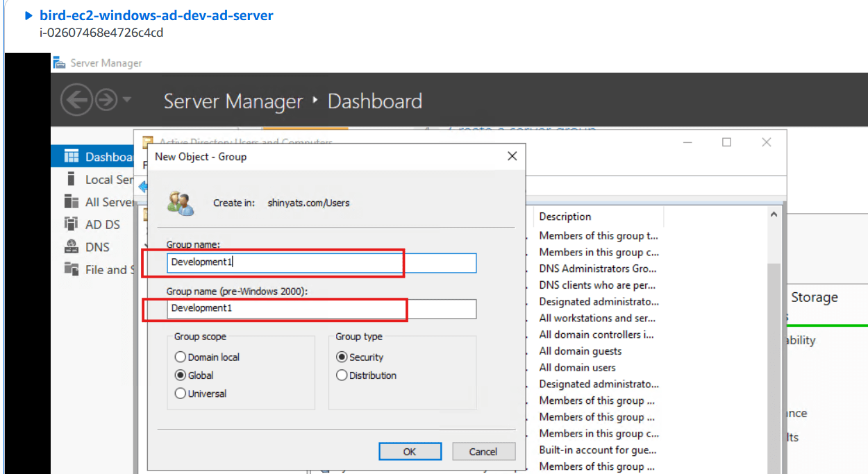The width and height of the screenshot is (868, 474).
Task: Choose the Security group type
Action: pos(342,357)
